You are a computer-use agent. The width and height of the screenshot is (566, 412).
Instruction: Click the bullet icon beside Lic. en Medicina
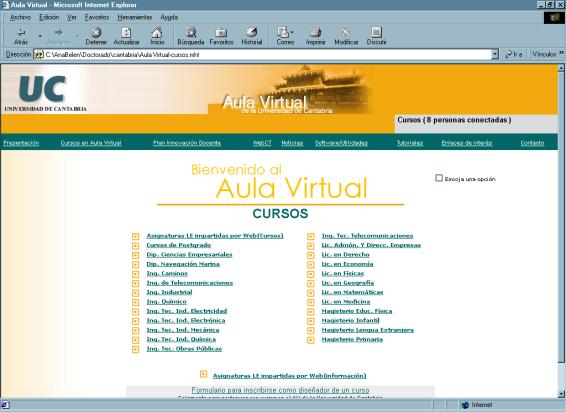click(x=311, y=302)
